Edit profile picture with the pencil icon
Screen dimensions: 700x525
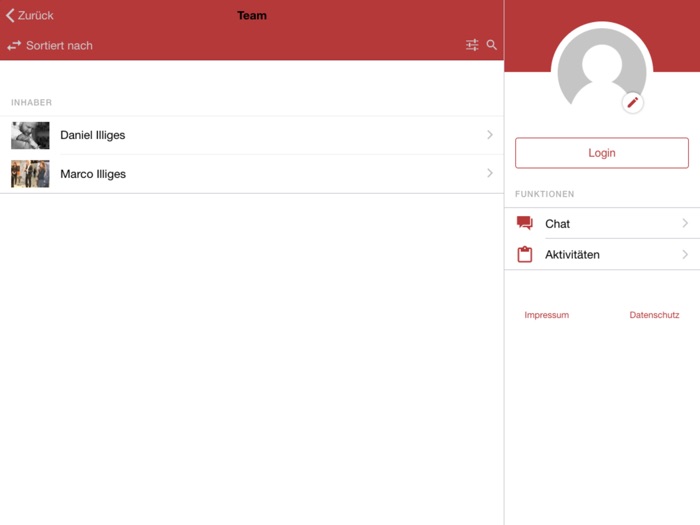click(633, 103)
